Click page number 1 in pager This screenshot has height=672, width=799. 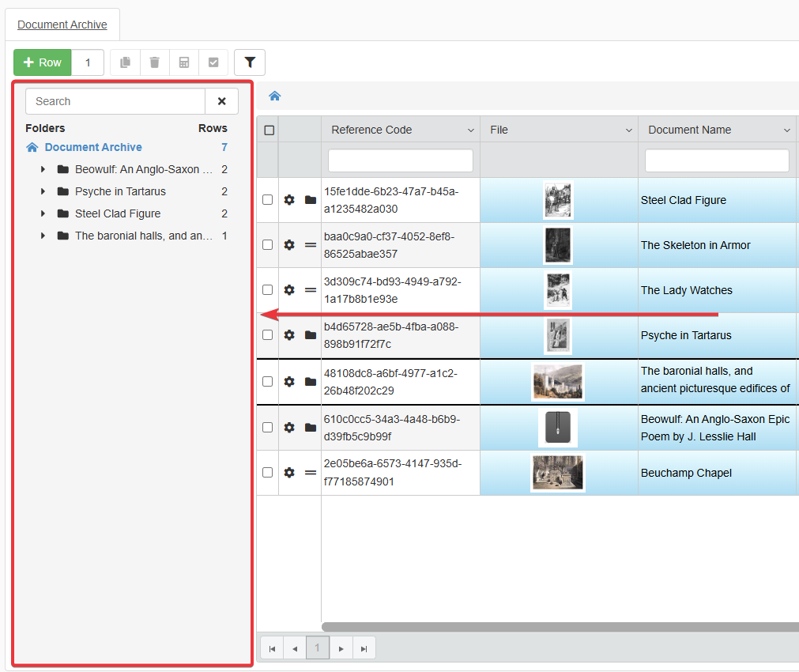click(x=318, y=648)
